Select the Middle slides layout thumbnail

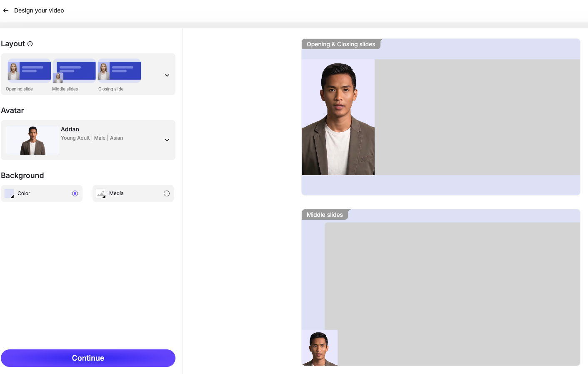coord(74,71)
